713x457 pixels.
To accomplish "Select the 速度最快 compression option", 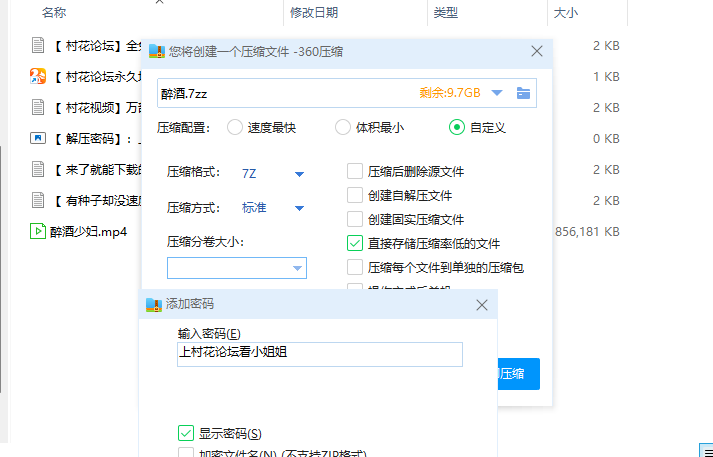I will click(235, 127).
